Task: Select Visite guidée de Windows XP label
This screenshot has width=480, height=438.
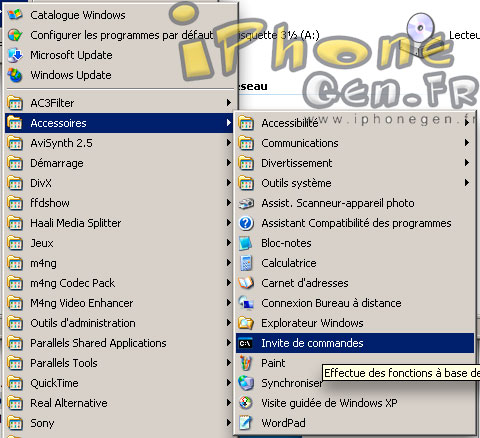Action: coord(329,403)
